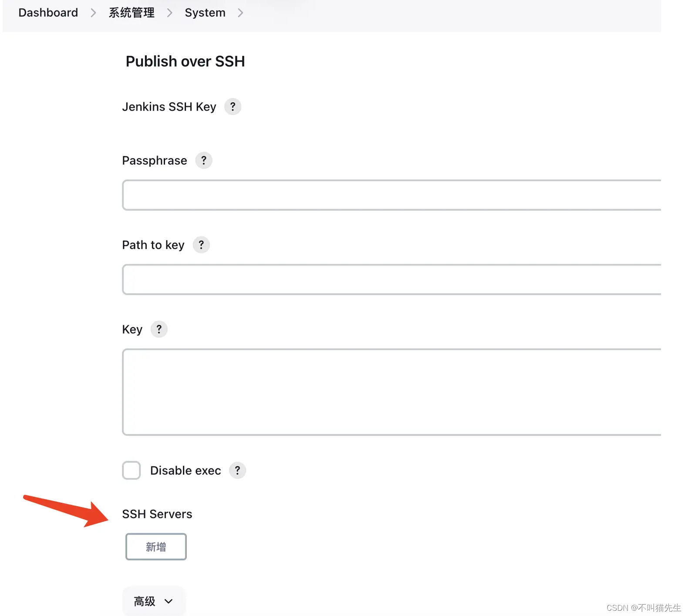
Task: Click inside the Key text area
Action: pyautogui.click(x=391, y=392)
